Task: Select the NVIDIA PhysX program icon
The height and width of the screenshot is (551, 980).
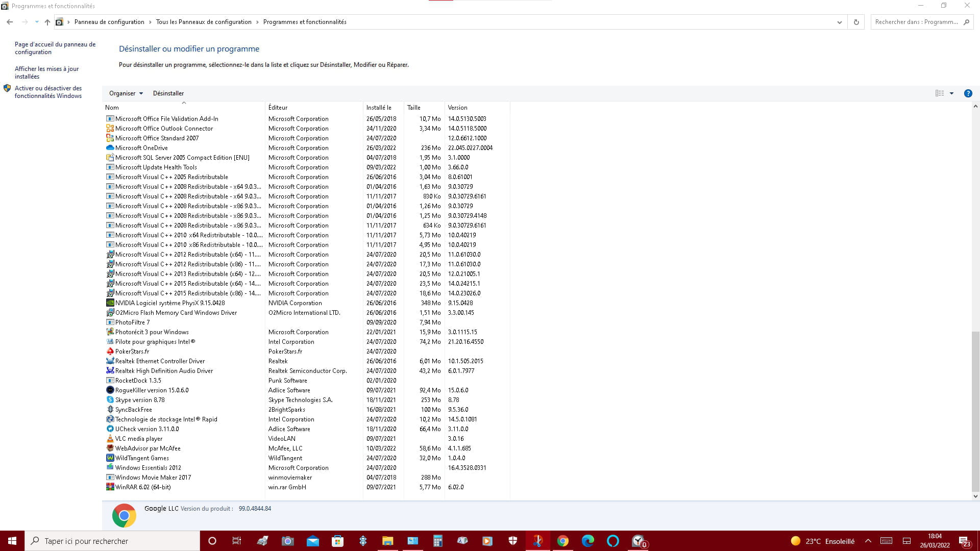Action: tap(110, 303)
